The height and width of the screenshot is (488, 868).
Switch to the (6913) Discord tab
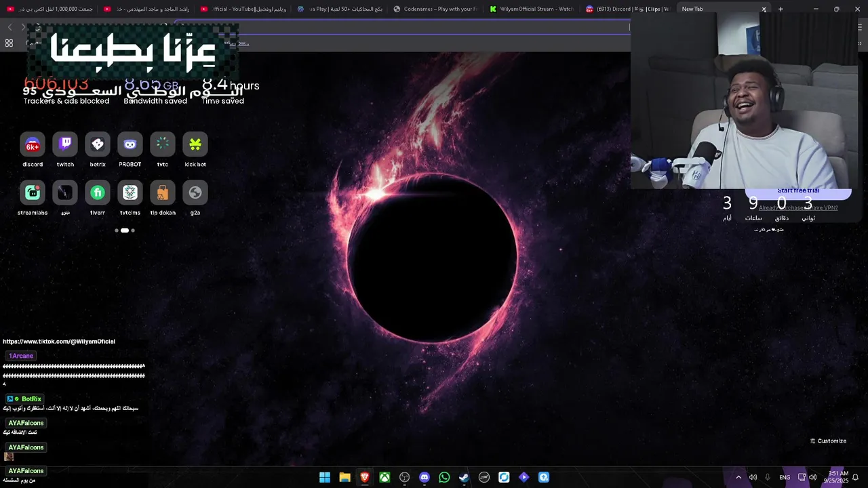pyautogui.click(x=627, y=9)
